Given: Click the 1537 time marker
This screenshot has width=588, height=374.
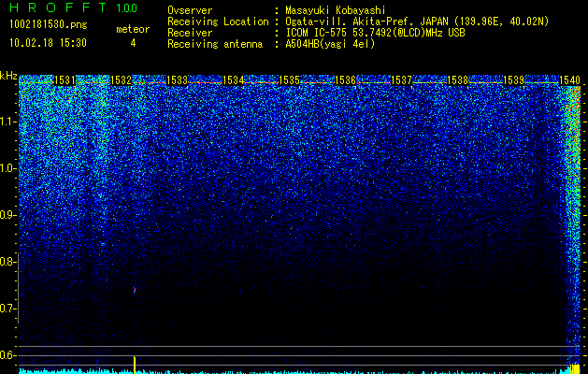Looking at the screenshot, I should click(402, 80).
